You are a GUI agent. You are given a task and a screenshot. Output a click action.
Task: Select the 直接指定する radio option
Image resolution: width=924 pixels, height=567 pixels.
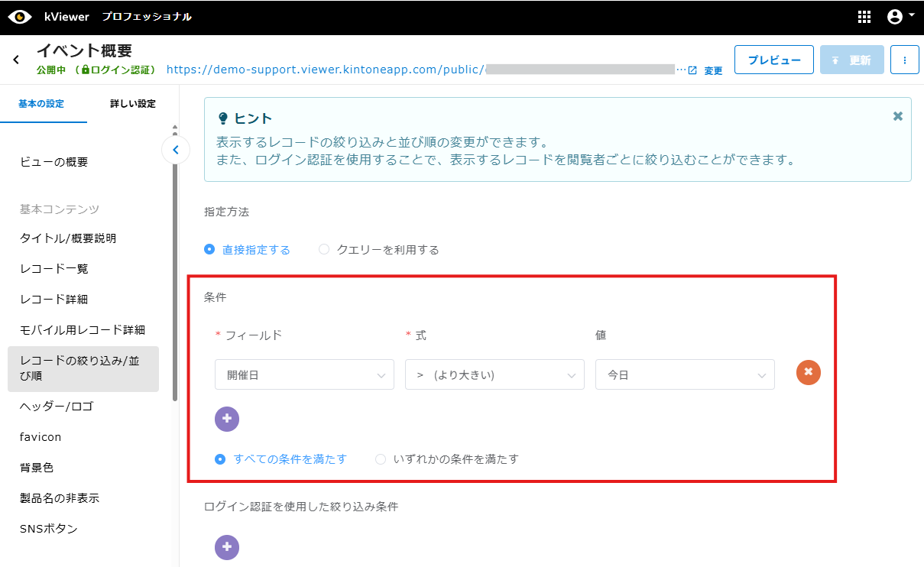(209, 250)
